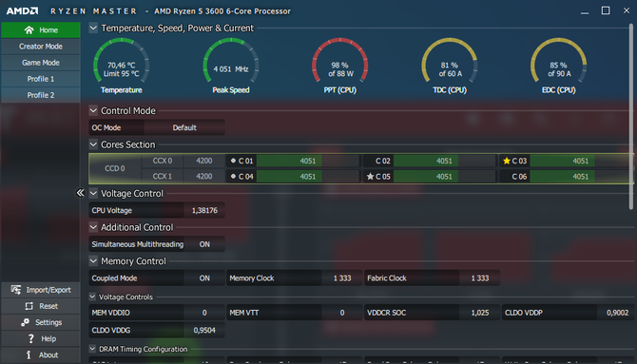
Task: Click the Reset button
Action: (41, 306)
